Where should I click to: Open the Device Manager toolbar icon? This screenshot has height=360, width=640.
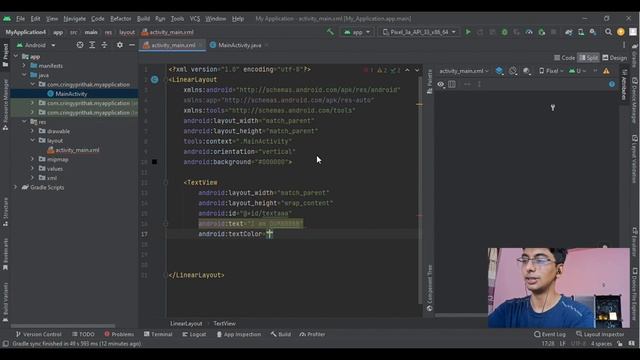point(581,32)
